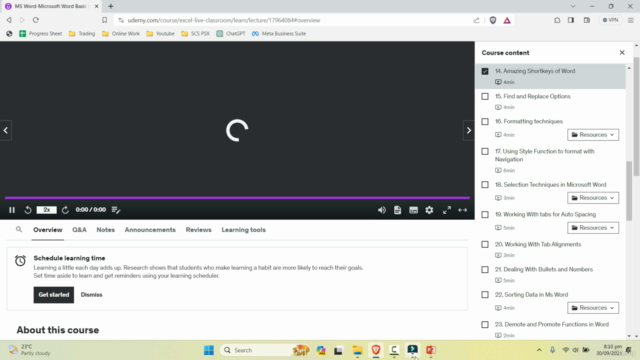Open the Youtube bookmarks folder
Screen dimensions: 640x360
pyautogui.click(x=160, y=33)
